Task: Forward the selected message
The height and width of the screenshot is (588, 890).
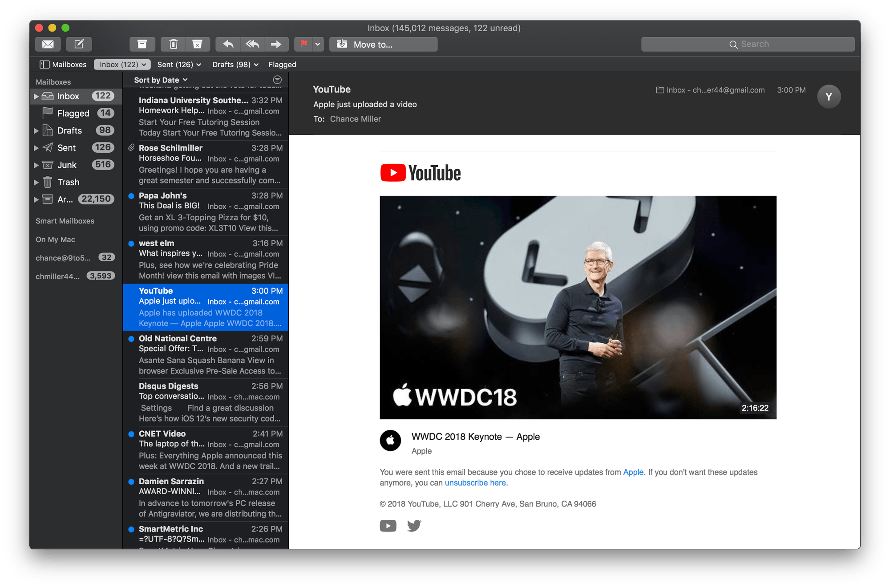Action: [277, 44]
